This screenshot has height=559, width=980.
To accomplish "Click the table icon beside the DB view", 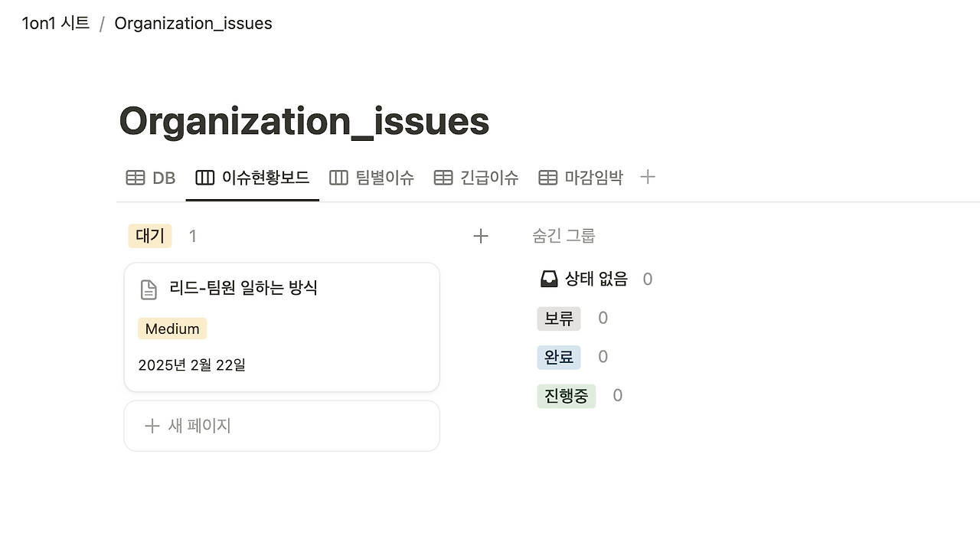I will [135, 177].
